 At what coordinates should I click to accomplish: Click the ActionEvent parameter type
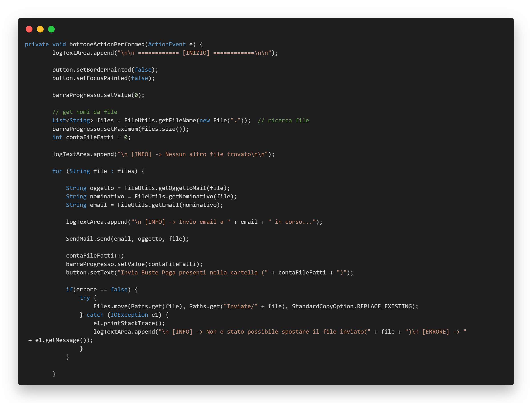[167, 44]
